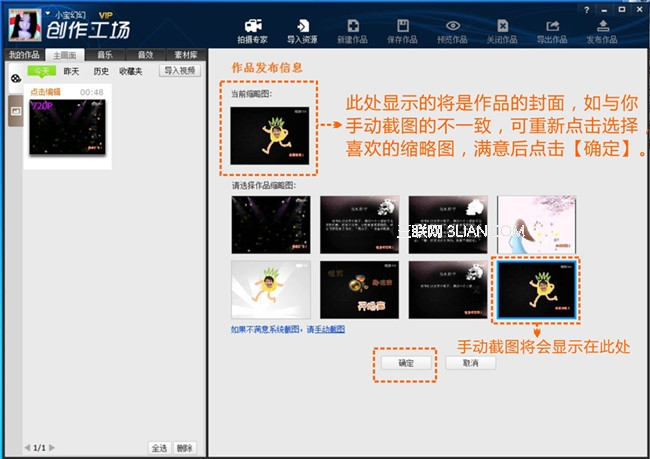Choose the blue-highlighted pineapple character thumbnail
Viewport: 650px width, 459px height.
pos(536,290)
